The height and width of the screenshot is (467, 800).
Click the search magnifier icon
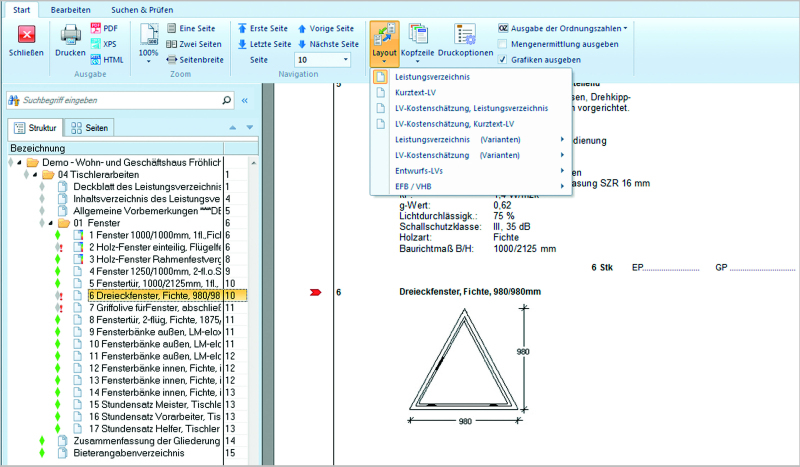tap(227, 100)
